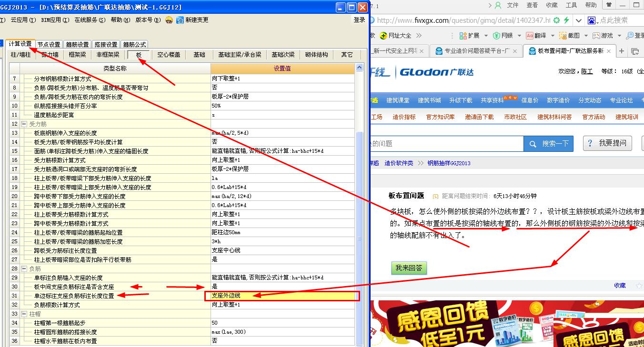Open the 网银 online banking toolbar icon
644x347 pixels.
coord(496,36)
